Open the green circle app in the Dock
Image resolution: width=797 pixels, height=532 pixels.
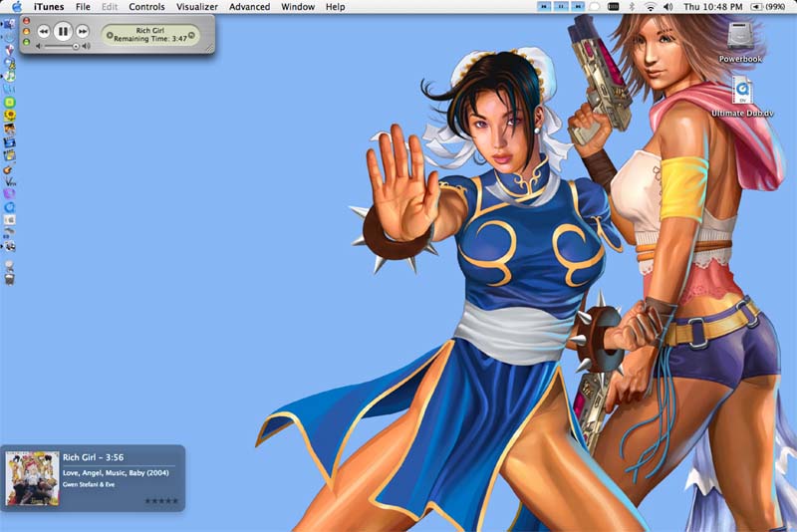pyautogui.click(x=10, y=103)
